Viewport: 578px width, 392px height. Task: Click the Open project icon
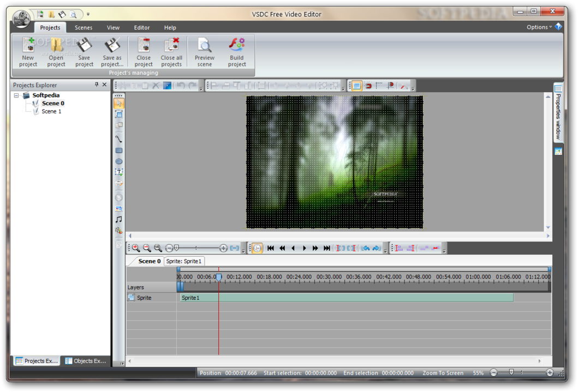click(56, 45)
